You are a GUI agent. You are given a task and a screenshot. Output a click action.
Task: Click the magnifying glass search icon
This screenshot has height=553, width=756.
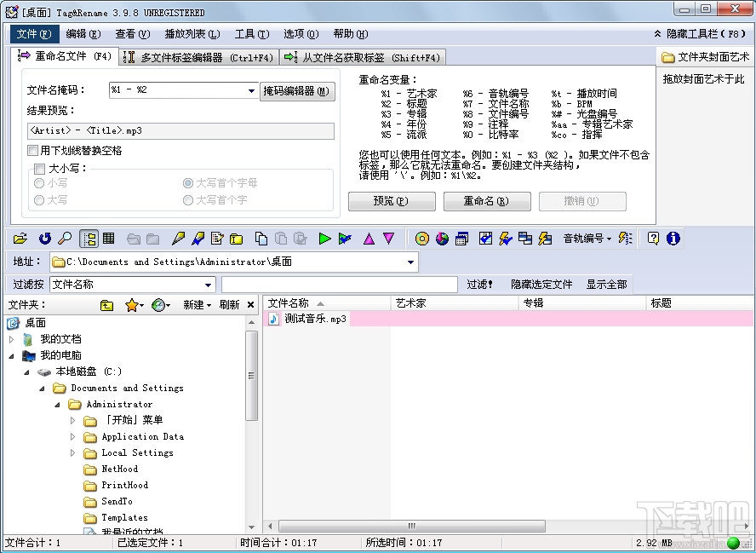65,238
